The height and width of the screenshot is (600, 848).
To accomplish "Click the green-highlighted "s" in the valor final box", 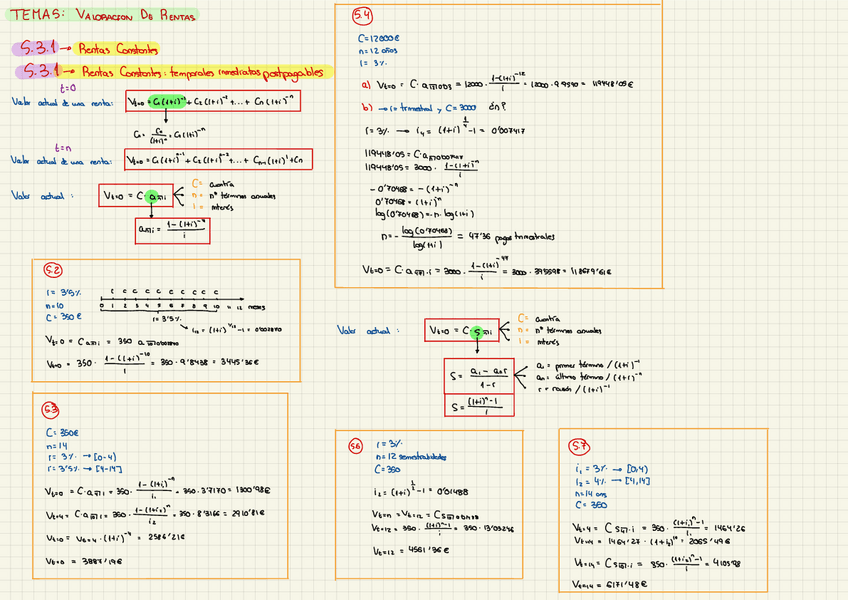I will (481, 331).
